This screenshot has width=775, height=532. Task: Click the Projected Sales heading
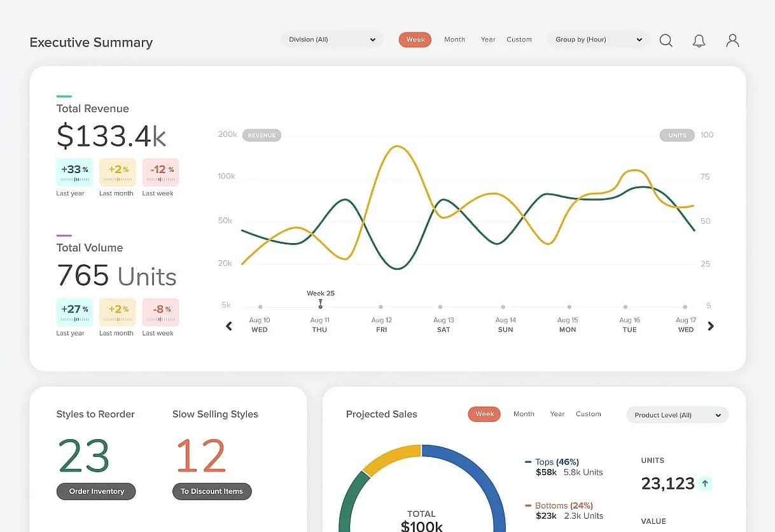pos(382,414)
